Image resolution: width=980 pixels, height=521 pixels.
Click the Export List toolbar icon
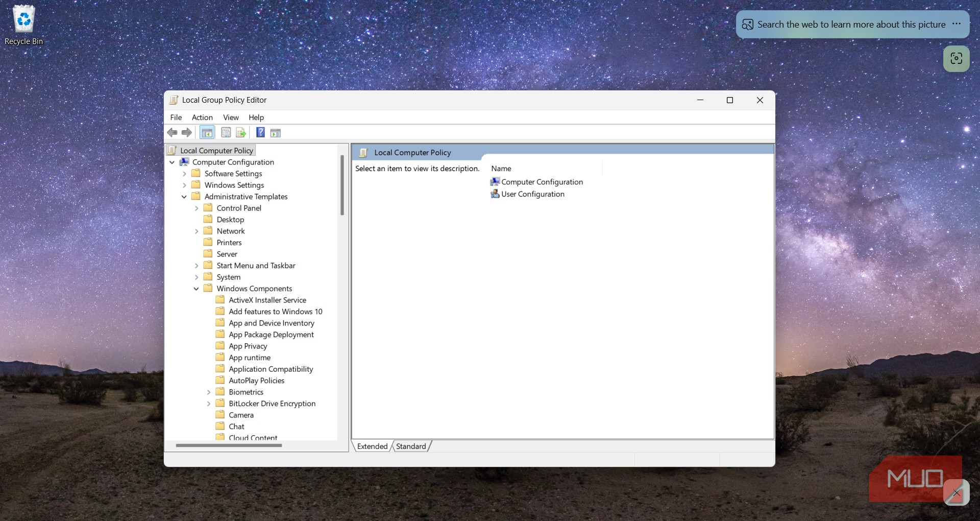tap(241, 133)
